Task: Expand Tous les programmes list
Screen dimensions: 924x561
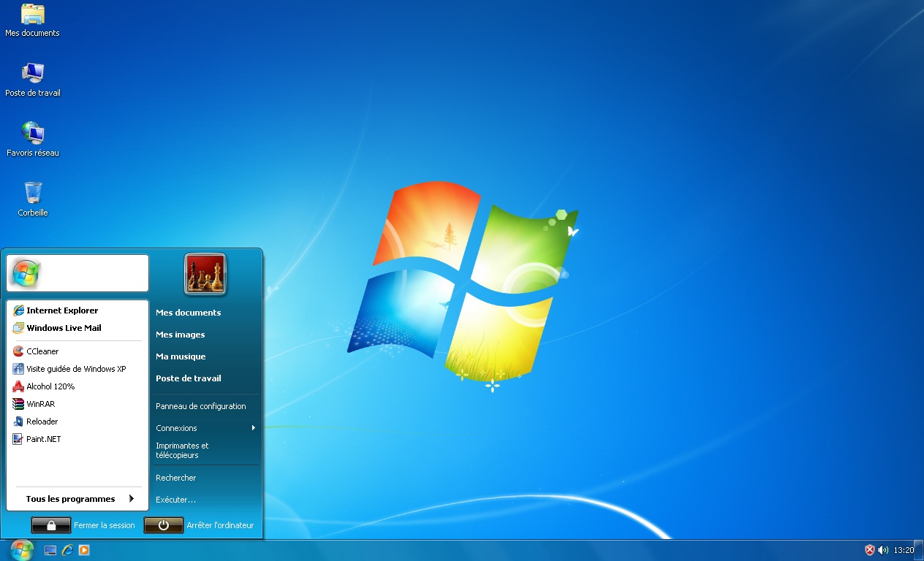Action: (x=78, y=499)
